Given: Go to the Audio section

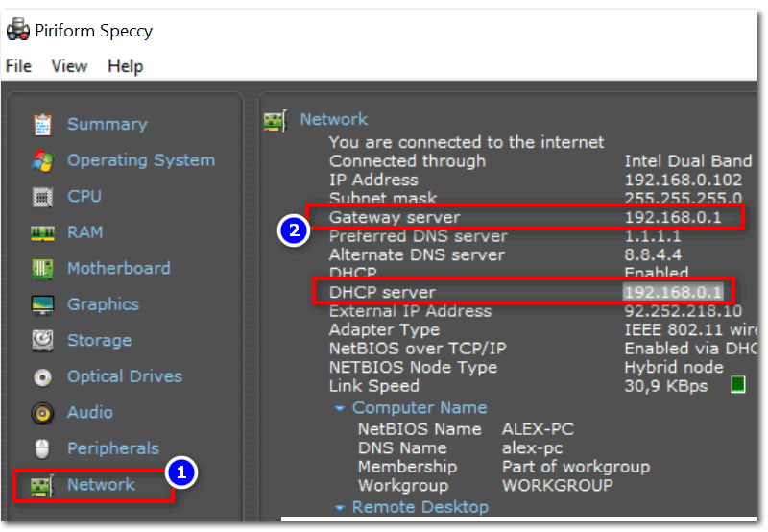Looking at the screenshot, I should pyautogui.click(x=90, y=413).
